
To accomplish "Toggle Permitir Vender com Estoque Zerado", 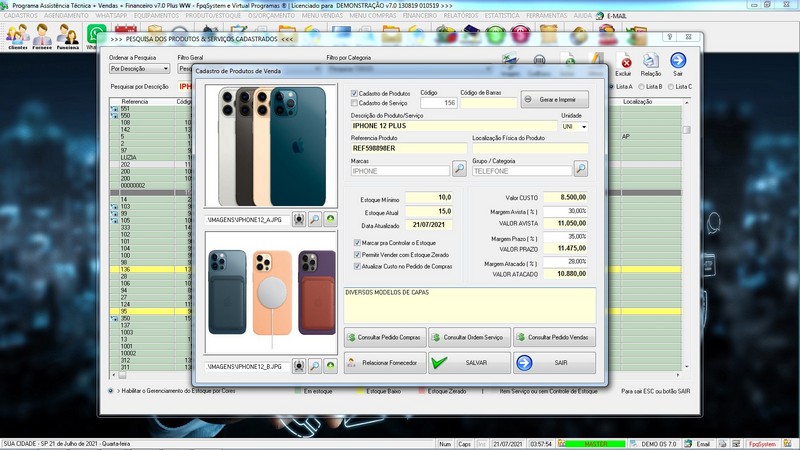I will [358, 255].
